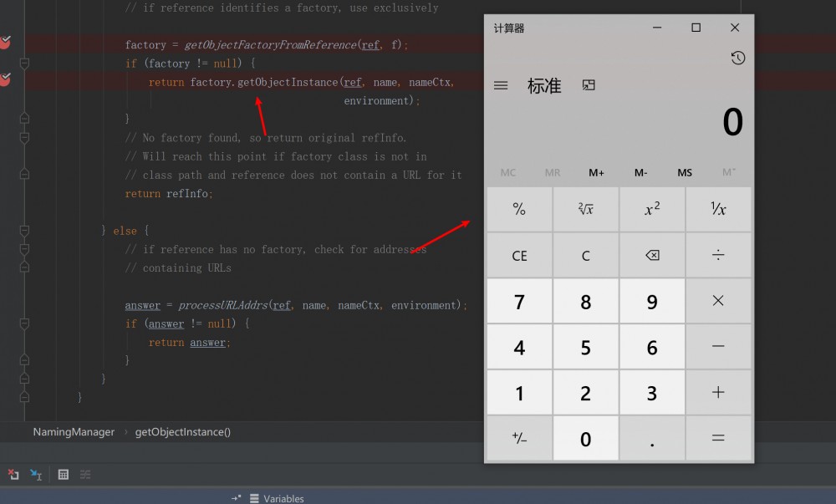Click the divide key
Image resolution: width=836 pixels, height=504 pixels.
(x=718, y=255)
